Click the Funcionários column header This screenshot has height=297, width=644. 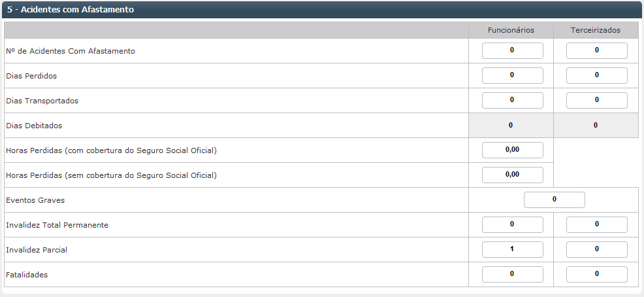511,30
